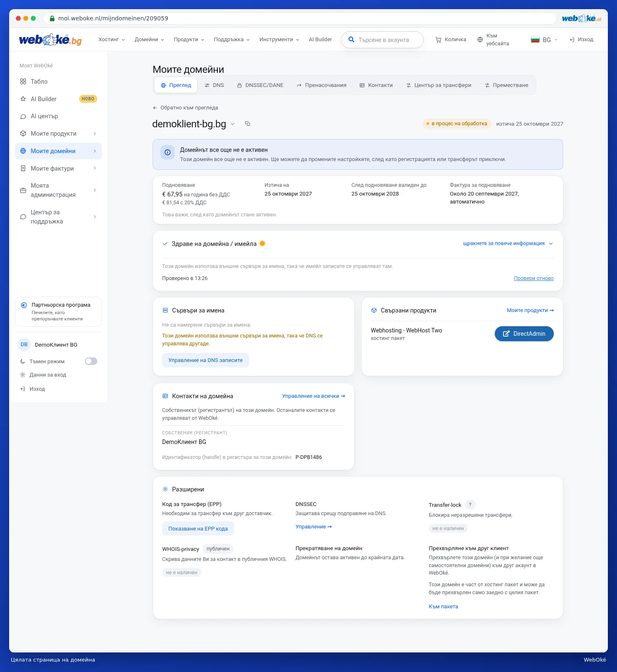Open the Домейни dropdown menu
This screenshot has width=617, height=672.
[149, 40]
